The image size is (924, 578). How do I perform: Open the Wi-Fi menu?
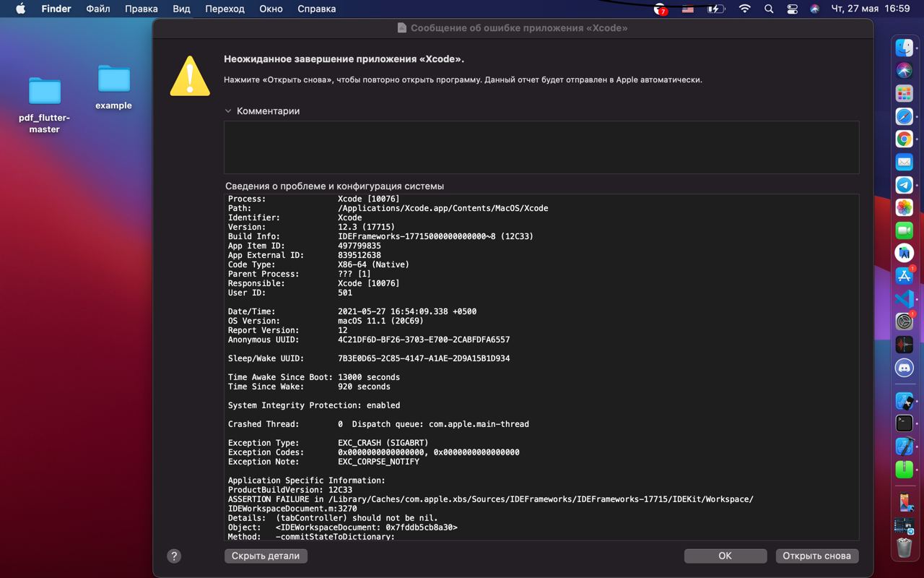pos(745,9)
